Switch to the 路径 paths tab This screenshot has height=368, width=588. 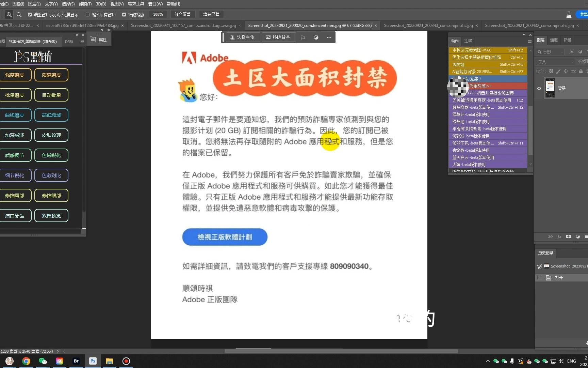tap(568, 40)
